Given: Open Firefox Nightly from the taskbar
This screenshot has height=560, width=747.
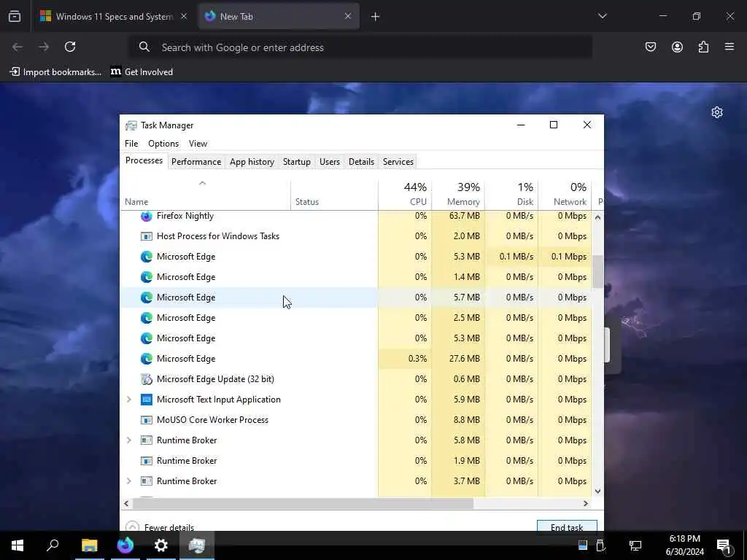Looking at the screenshot, I should tap(125, 545).
